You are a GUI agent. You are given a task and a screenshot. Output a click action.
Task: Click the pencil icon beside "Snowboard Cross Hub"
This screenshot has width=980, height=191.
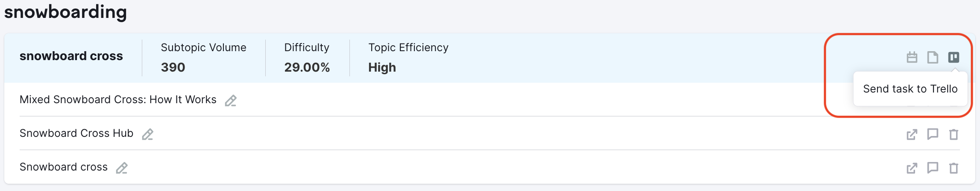pyautogui.click(x=147, y=134)
